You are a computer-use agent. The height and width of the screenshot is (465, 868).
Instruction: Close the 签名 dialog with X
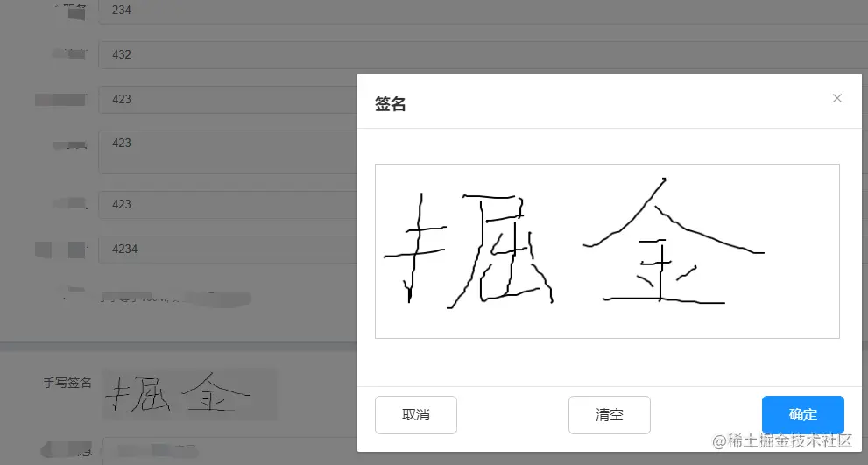837,98
